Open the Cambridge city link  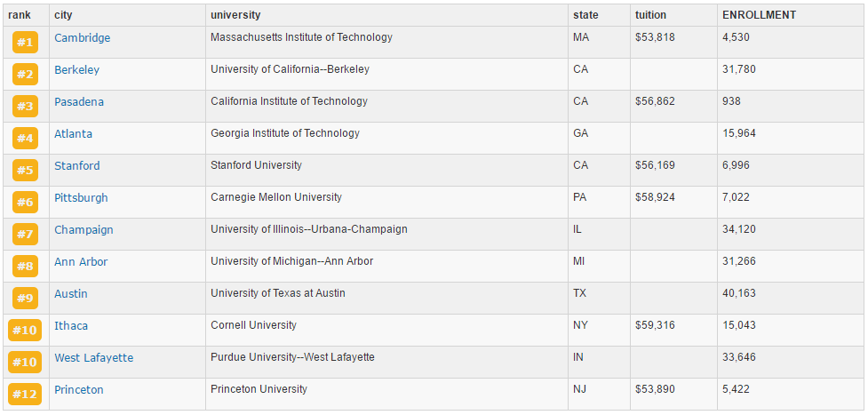(83, 37)
